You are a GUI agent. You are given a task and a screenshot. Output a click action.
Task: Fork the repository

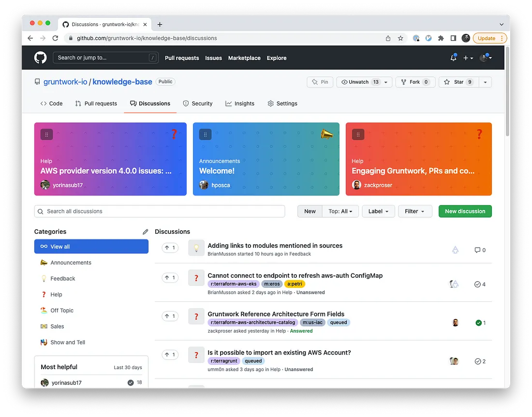pyautogui.click(x=415, y=82)
